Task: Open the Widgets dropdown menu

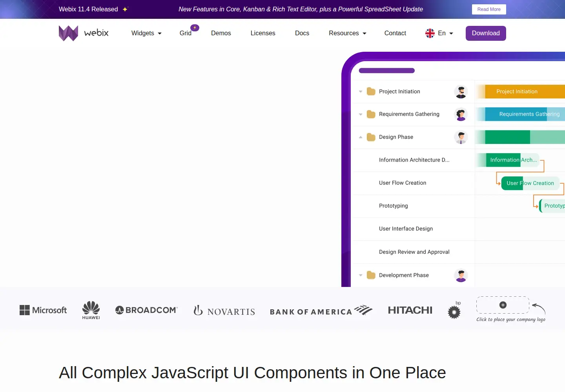Action: click(x=146, y=33)
